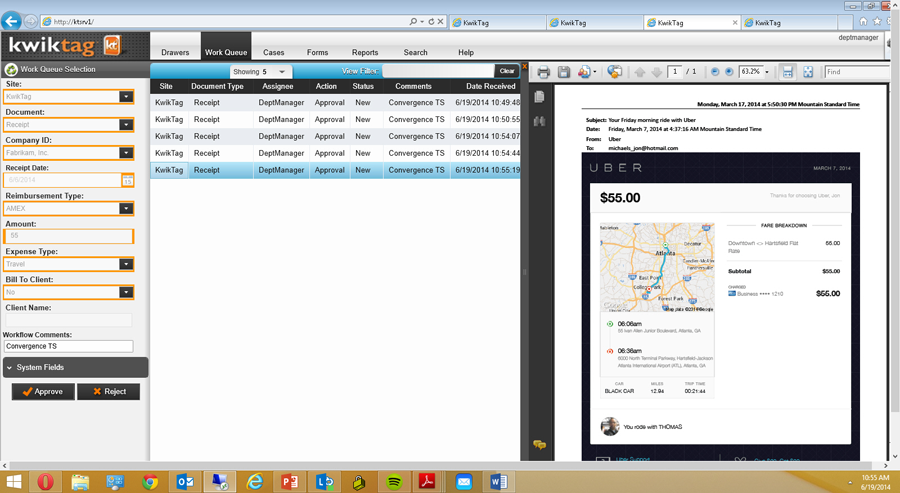Open the Search tab
Image resolution: width=900 pixels, height=493 pixels.
pos(416,52)
